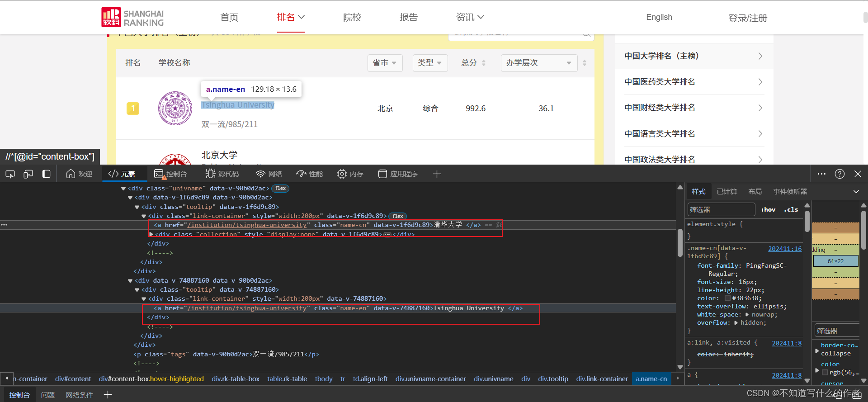Open the 控制台 console tab in toolbar
Screen dimensions: 868x402
coord(170,174)
